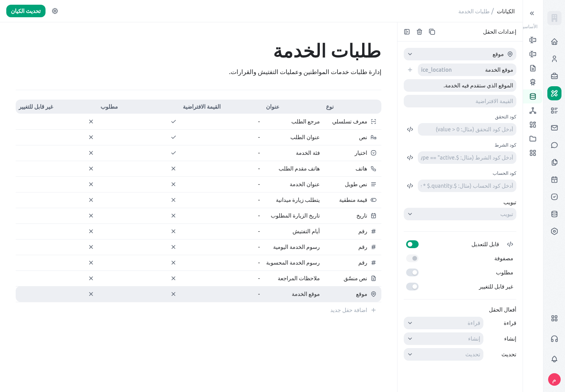Toggle required for هاتف مقدم الطلب row
Viewport: 565px width, 392px height.
[173, 169]
